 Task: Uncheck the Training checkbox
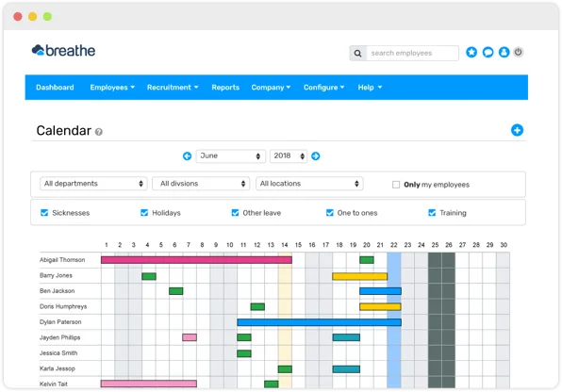tap(432, 213)
